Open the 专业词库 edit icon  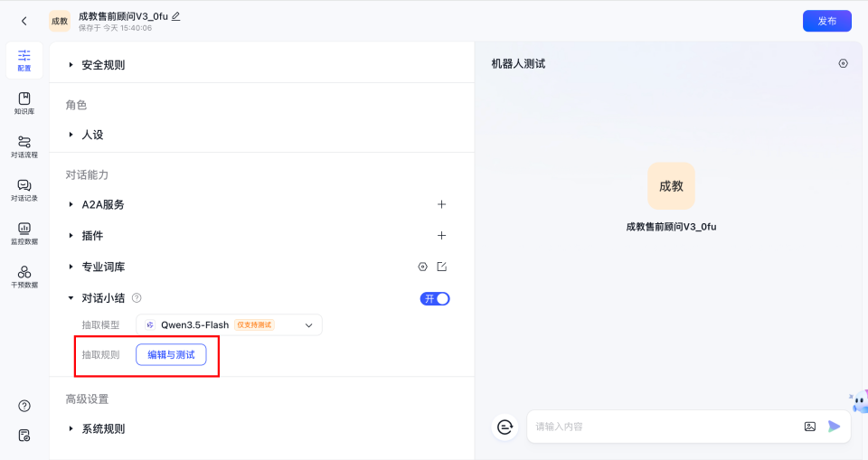(442, 267)
